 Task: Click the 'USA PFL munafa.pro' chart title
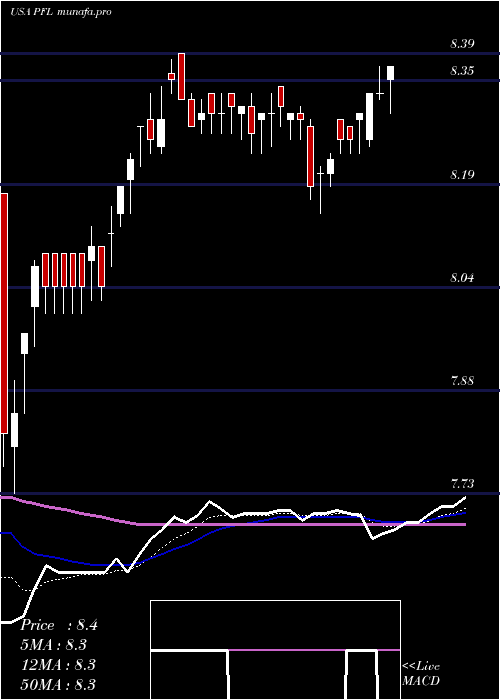[x=61, y=12]
